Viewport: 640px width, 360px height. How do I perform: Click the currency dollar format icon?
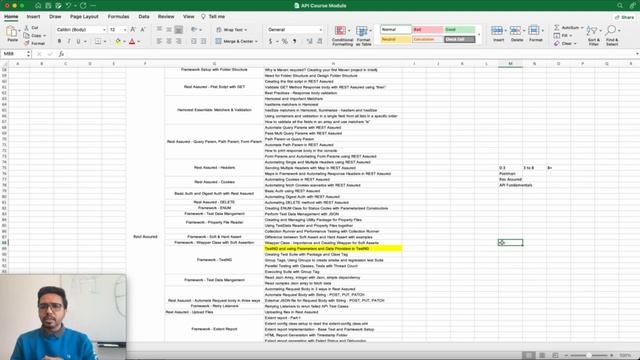coord(270,41)
